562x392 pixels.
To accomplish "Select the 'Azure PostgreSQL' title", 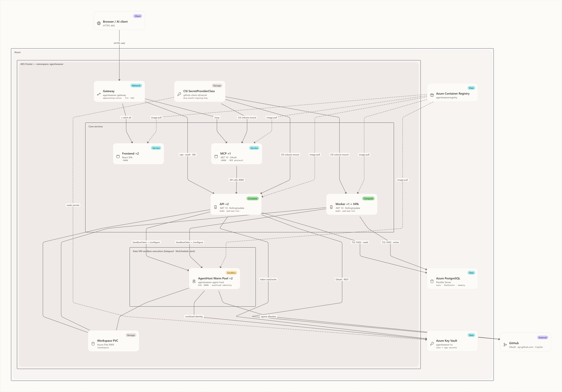I will pyautogui.click(x=448, y=278).
